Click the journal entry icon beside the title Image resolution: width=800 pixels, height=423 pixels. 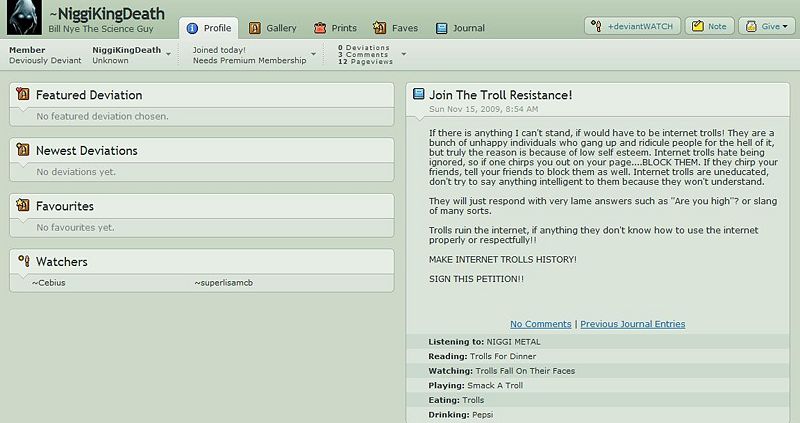418,95
